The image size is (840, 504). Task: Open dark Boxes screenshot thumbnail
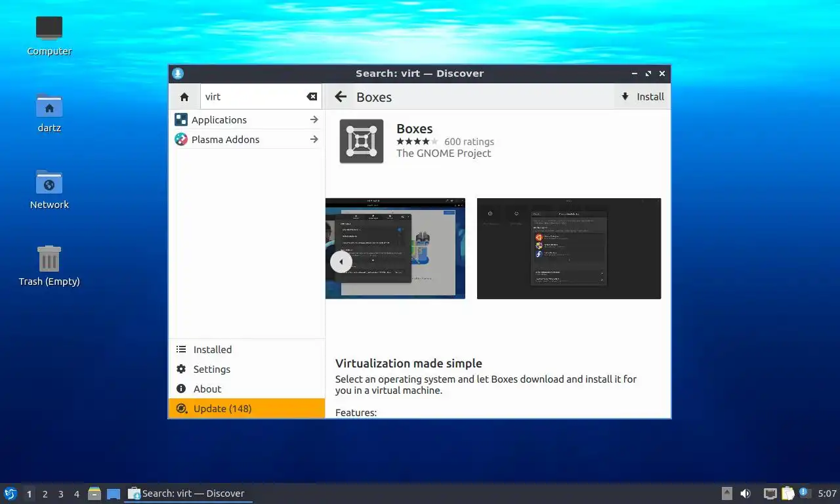[x=569, y=248]
